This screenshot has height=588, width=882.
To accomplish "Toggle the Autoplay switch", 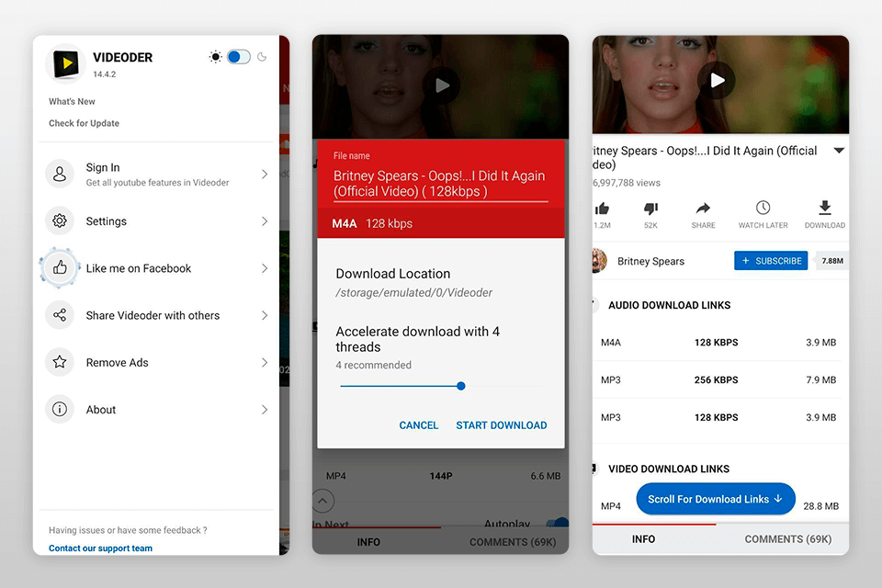I will (x=557, y=520).
